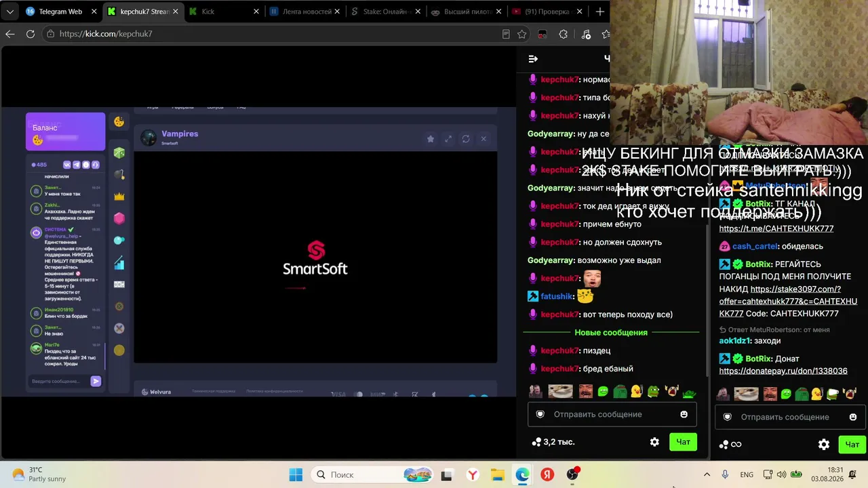Image resolution: width=868 pixels, height=488 pixels.
Task: Click the microphone tray icon
Action: (x=725, y=474)
